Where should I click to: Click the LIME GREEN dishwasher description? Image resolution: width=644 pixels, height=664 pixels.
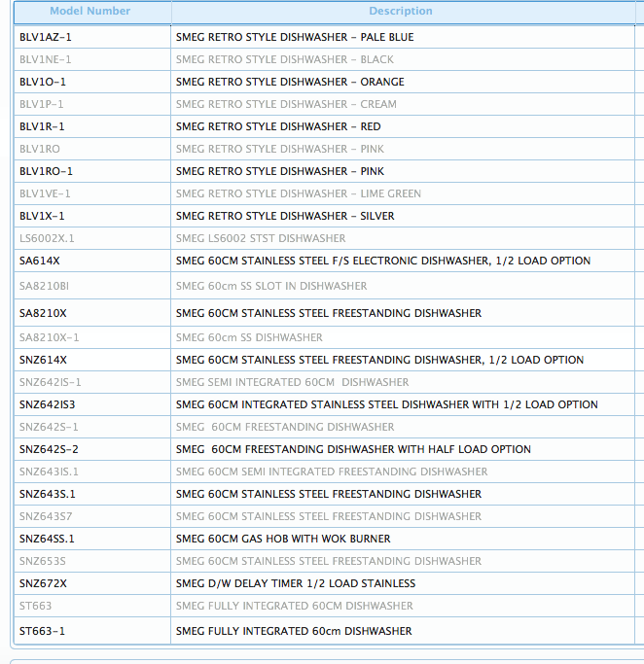[299, 193]
